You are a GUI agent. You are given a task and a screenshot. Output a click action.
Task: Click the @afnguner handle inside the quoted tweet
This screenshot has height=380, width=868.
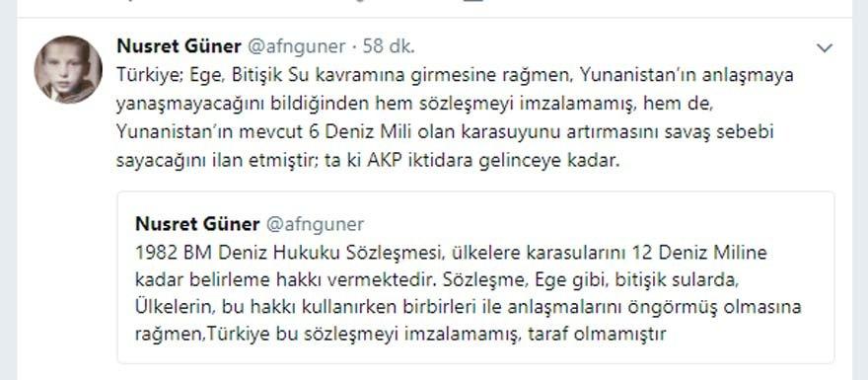point(314,224)
